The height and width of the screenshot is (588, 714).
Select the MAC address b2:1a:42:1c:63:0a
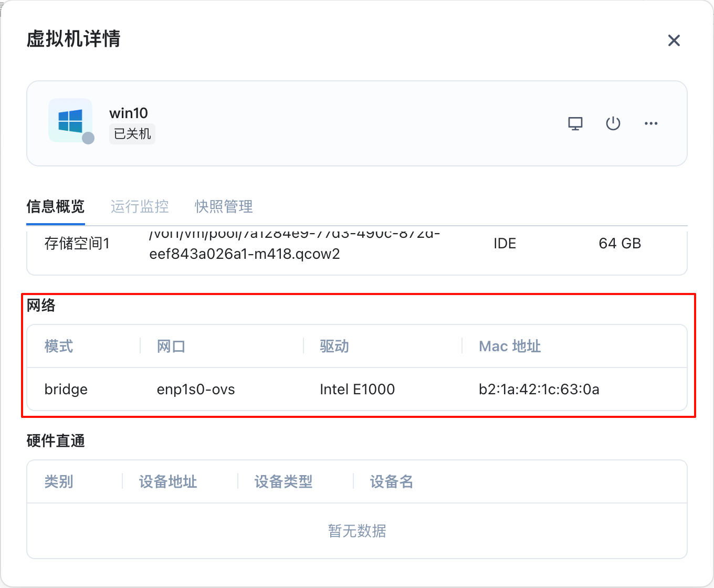539,389
